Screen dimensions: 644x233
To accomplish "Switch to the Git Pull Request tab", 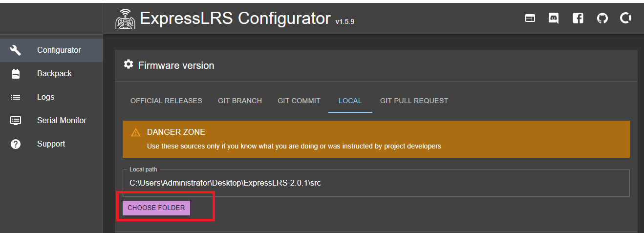I will [x=414, y=101].
